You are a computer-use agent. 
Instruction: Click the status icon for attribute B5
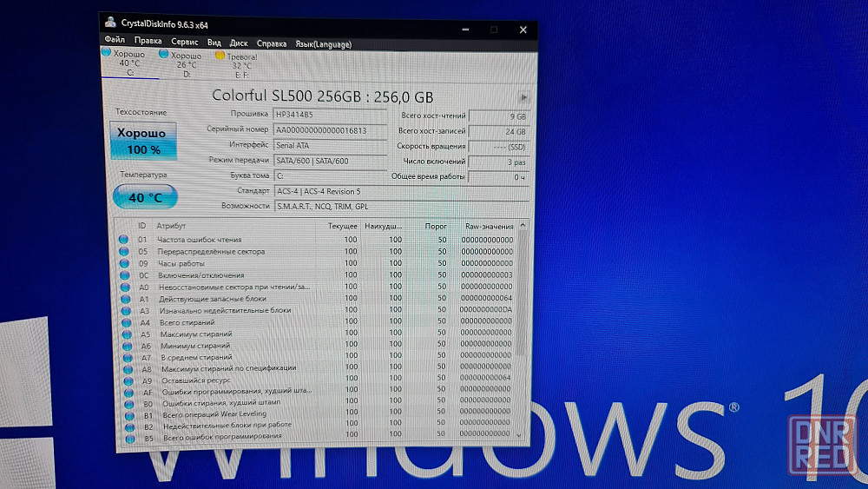pyautogui.click(x=130, y=439)
